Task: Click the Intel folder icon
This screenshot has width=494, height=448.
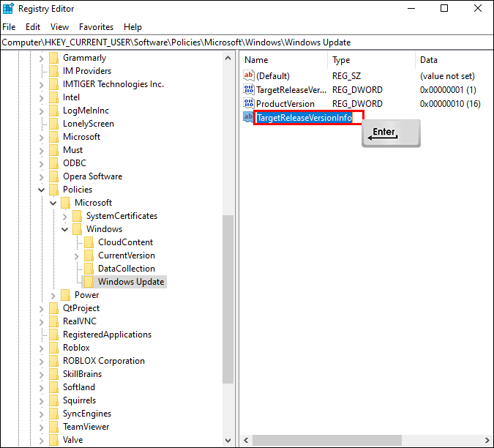Action: pos(54,97)
